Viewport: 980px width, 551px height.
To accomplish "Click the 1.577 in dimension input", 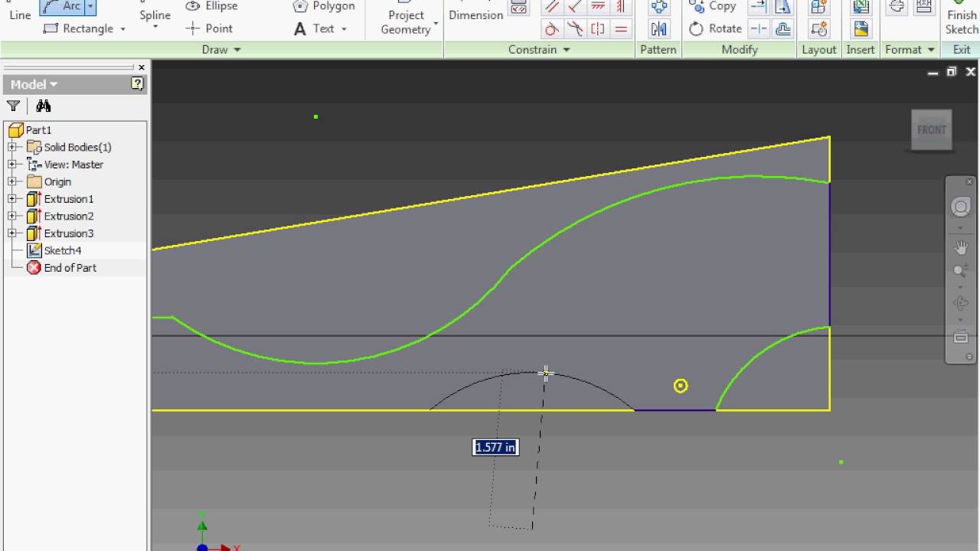I will 495,447.
